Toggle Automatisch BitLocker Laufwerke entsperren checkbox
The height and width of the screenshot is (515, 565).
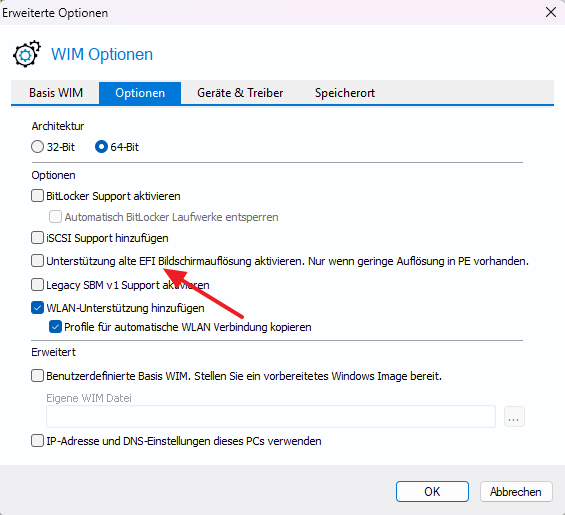[55, 217]
